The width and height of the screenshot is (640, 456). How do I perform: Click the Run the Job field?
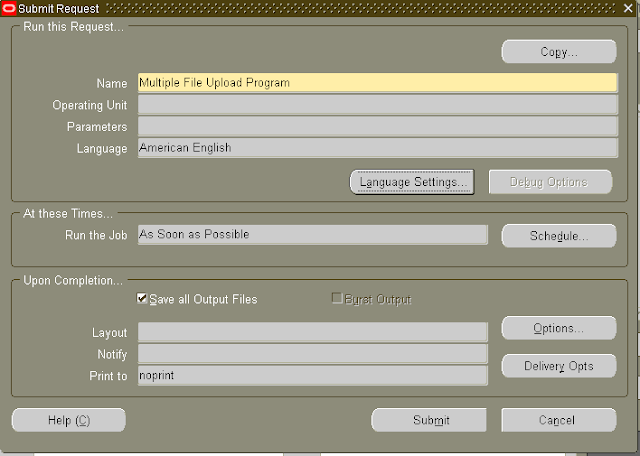pos(313,235)
